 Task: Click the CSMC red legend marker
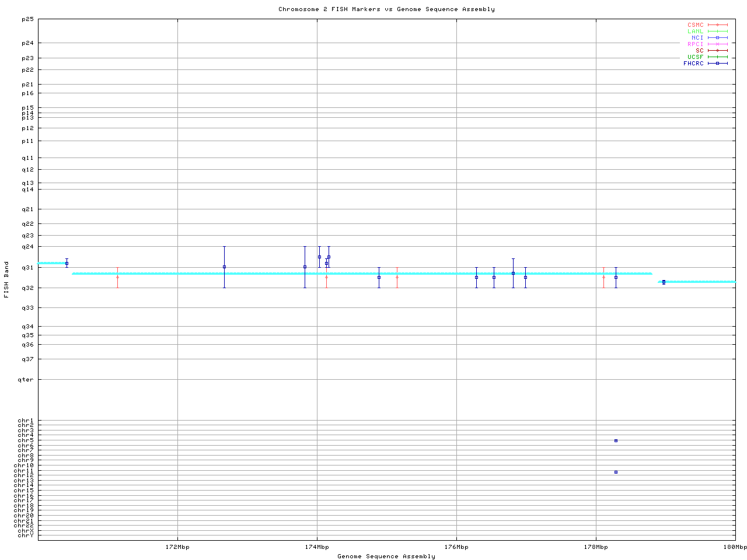[717, 25]
